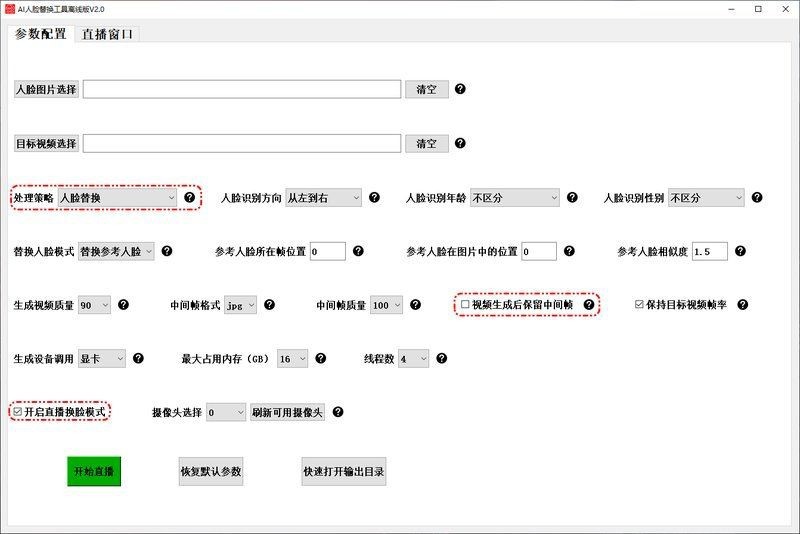The image size is (800, 534).
Task: Open 最大占用内存 dropdown showing 16
Action: point(292,359)
